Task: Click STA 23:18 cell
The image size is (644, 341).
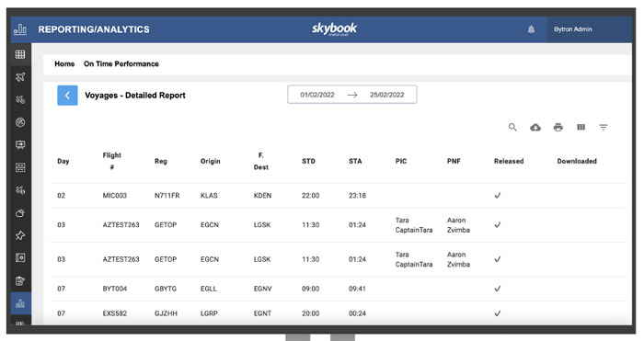Action: click(357, 196)
